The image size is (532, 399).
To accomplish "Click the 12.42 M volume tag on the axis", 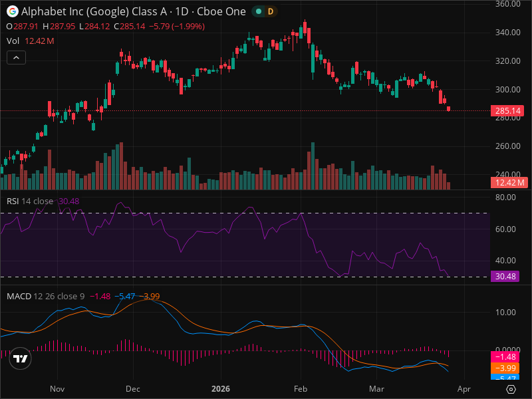I will pyautogui.click(x=509, y=183).
